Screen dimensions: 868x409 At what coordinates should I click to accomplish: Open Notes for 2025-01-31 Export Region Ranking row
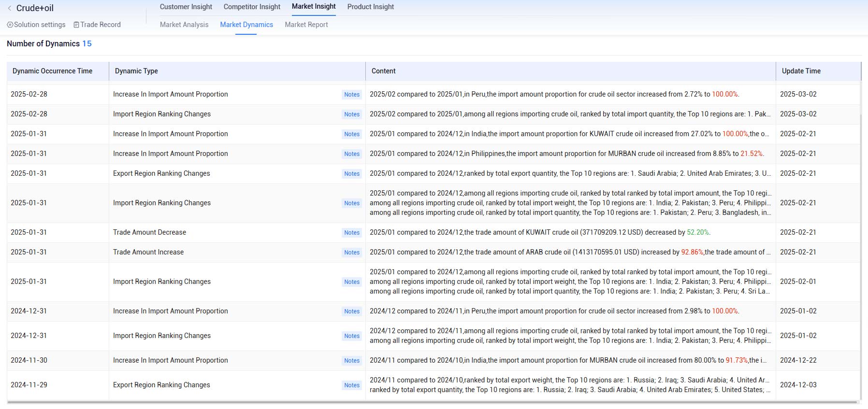coord(352,174)
